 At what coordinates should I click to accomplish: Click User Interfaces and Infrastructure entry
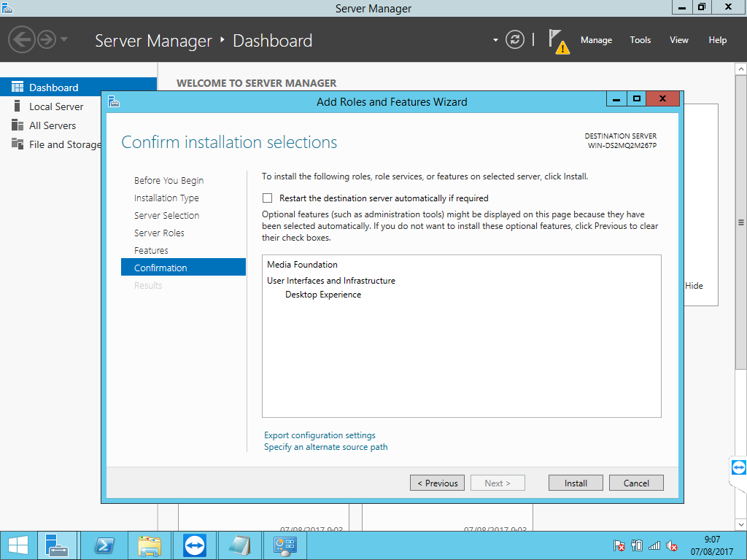point(331,281)
